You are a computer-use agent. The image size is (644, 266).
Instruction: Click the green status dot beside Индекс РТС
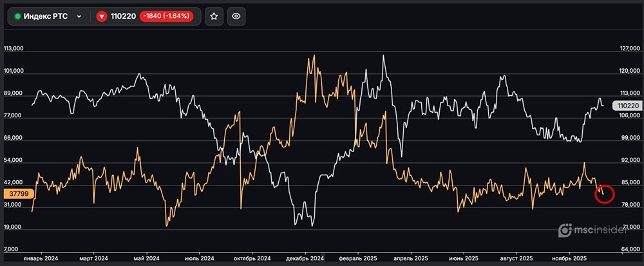pyautogui.click(x=17, y=17)
